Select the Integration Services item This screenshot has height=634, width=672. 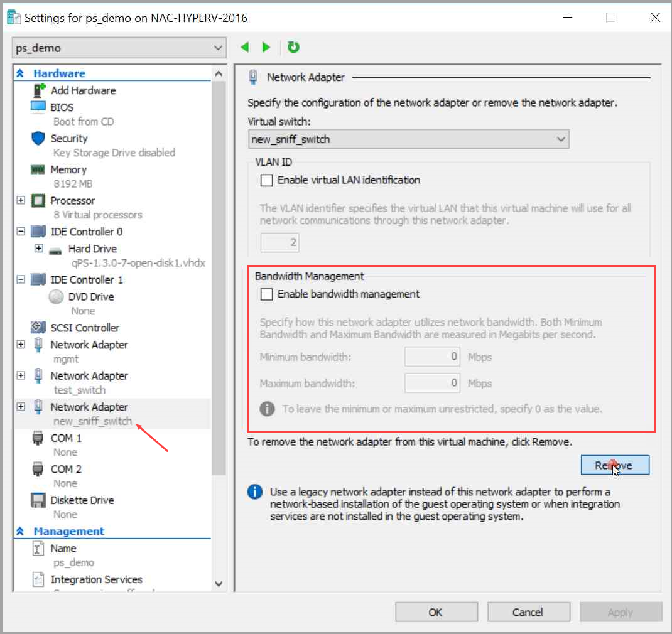click(x=97, y=579)
